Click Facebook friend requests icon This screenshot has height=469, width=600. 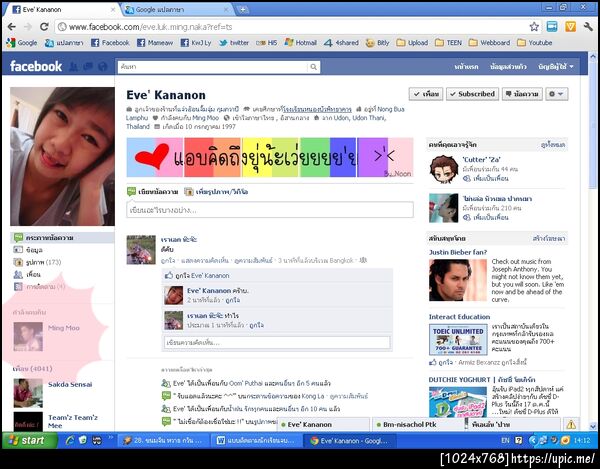coord(73,67)
